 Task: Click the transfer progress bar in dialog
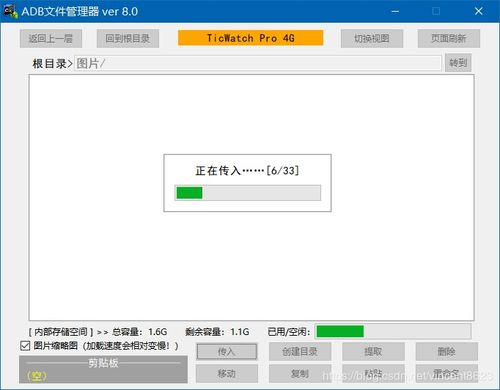point(248,193)
